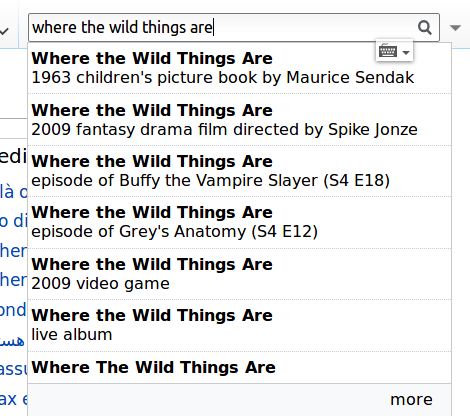Click the partially hidden 'là' language link
Viewport: 470px width, 416px height.
pyautogui.click(x=13, y=192)
